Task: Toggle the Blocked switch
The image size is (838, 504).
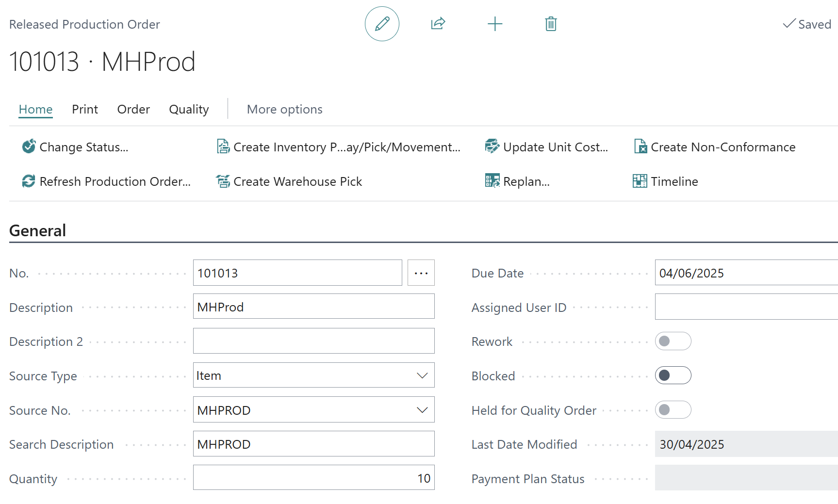Action: coord(673,375)
